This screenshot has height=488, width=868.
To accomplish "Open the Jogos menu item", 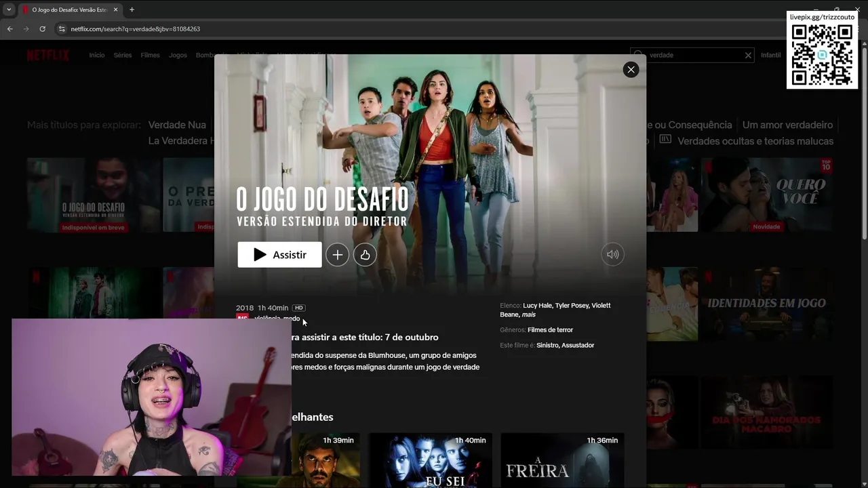I will coord(178,55).
